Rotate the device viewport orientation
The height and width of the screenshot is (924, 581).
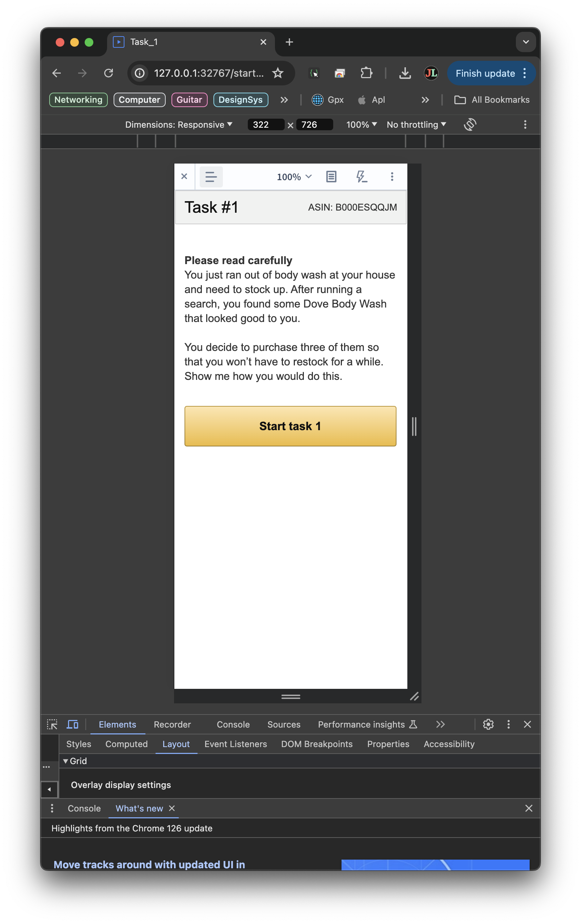click(470, 124)
